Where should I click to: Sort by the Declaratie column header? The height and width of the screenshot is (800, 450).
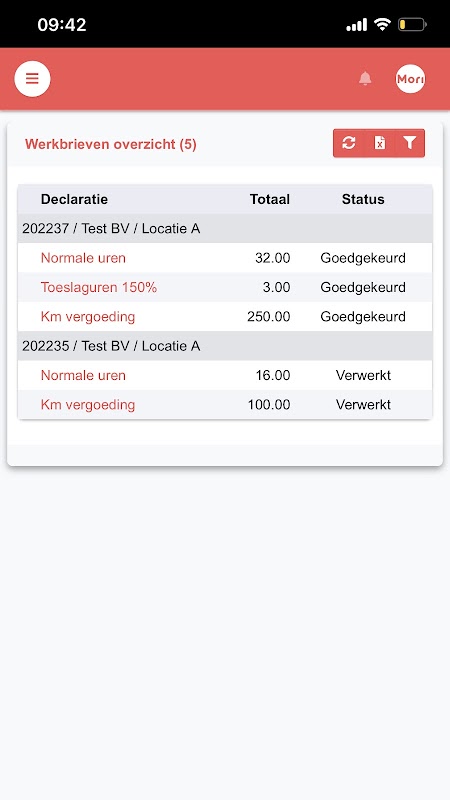(74, 199)
